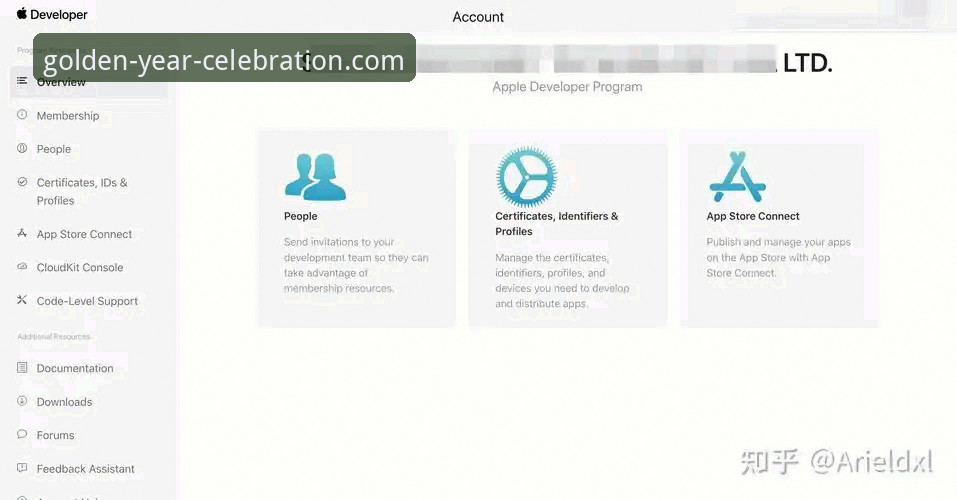Click the People sidebar icon
Image resolution: width=957 pixels, height=500 pixels.
(22, 149)
